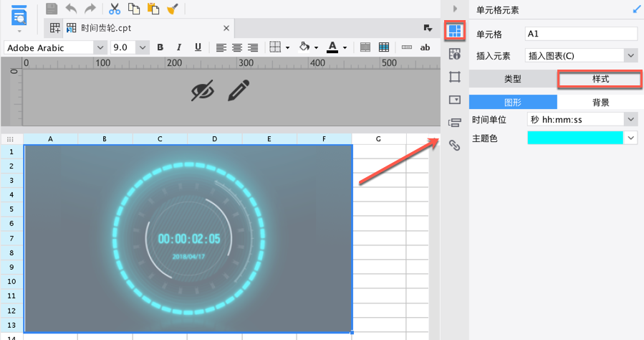
Task: Undo the last action
Action: click(x=71, y=9)
